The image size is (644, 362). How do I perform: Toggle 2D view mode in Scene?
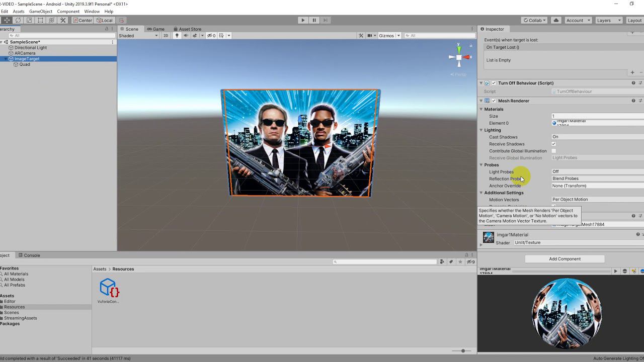tap(166, 36)
